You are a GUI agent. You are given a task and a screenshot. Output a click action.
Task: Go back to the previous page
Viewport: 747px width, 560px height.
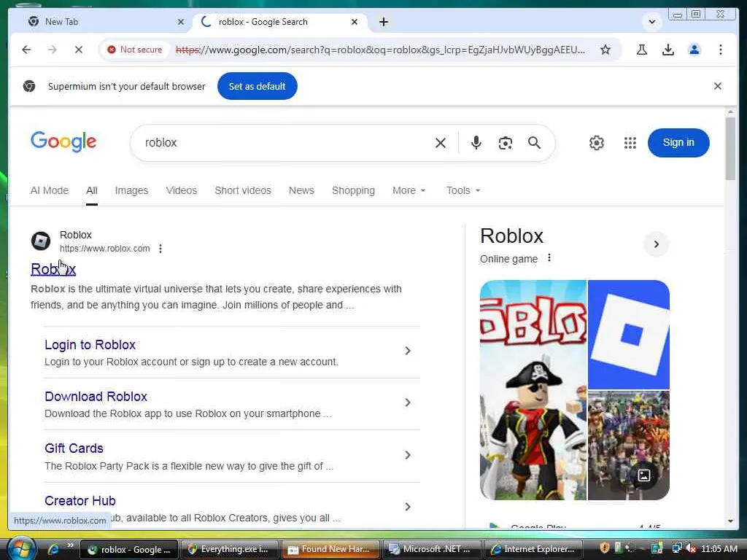pos(26,50)
